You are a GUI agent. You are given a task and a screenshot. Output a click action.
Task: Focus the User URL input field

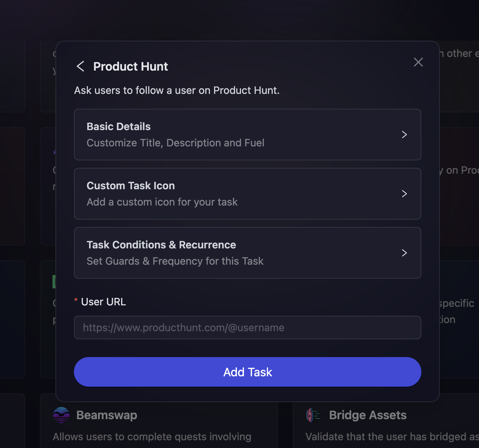(247, 327)
